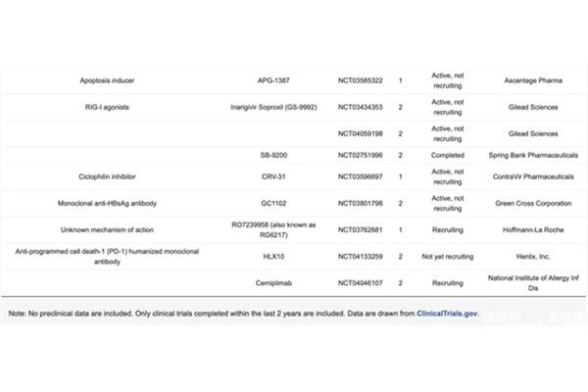
Task: Select the Spring Bank Pharmaceuticals sponsor
Action: click(533, 155)
